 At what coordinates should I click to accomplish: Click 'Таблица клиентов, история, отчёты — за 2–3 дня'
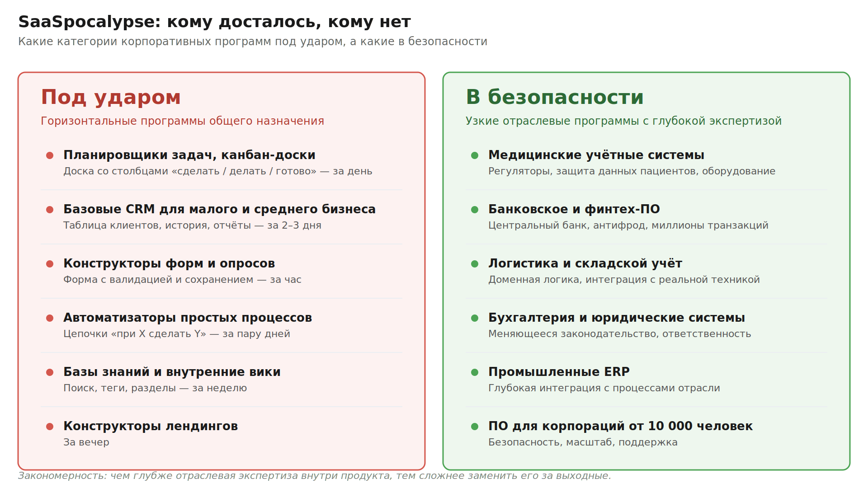192,225
